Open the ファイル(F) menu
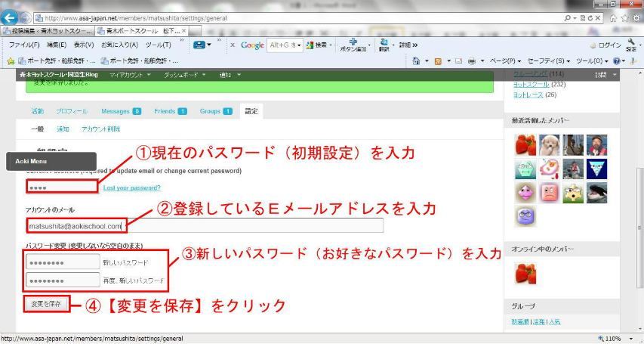This screenshot has width=644, height=344. point(24,45)
